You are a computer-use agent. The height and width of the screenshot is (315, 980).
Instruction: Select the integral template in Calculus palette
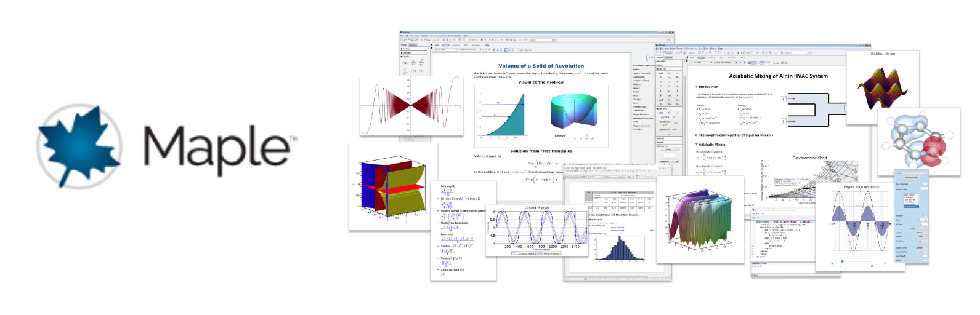(x=406, y=63)
